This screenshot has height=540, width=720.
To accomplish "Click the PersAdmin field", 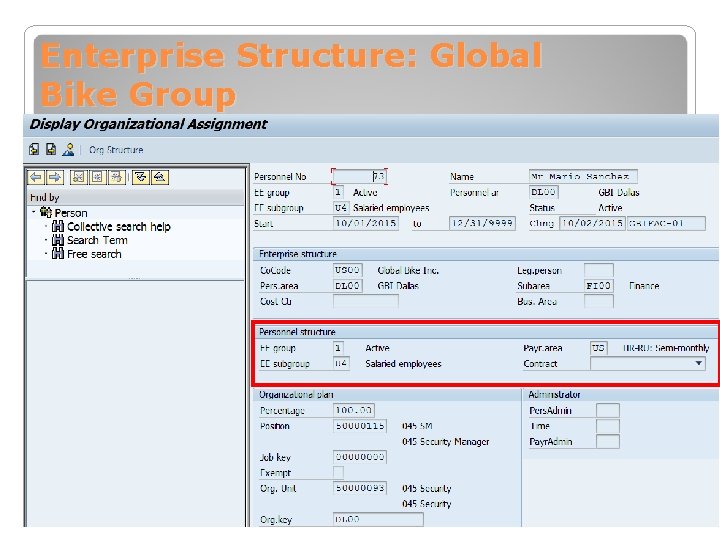I will (x=608, y=410).
